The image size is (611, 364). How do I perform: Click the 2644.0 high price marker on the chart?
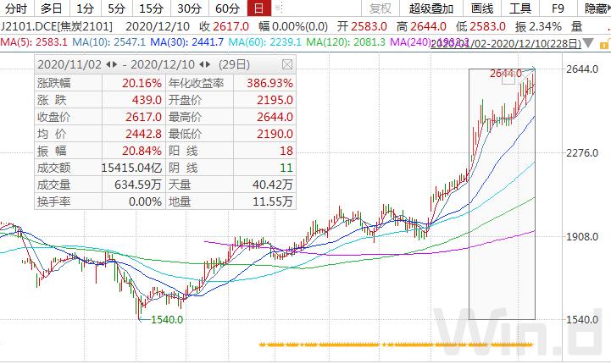(x=506, y=73)
